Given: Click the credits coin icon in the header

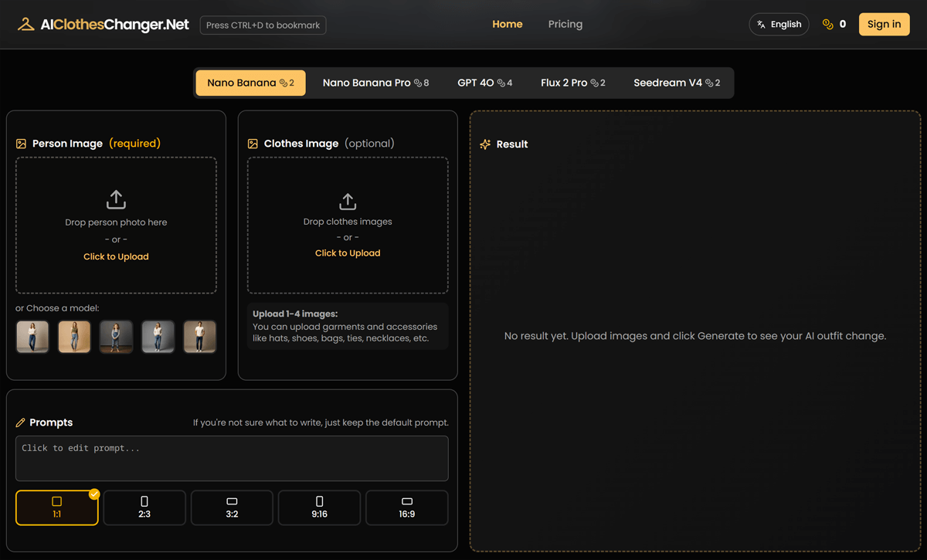Looking at the screenshot, I should pyautogui.click(x=827, y=24).
